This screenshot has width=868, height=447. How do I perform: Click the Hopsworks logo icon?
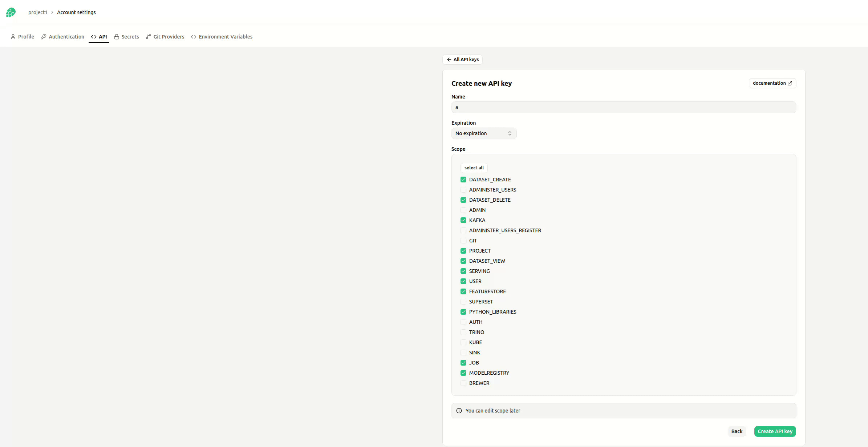[x=11, y=12]
